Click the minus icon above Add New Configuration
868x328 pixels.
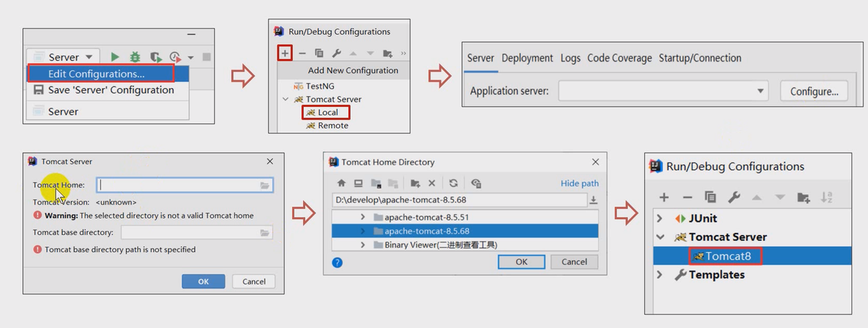302,53
